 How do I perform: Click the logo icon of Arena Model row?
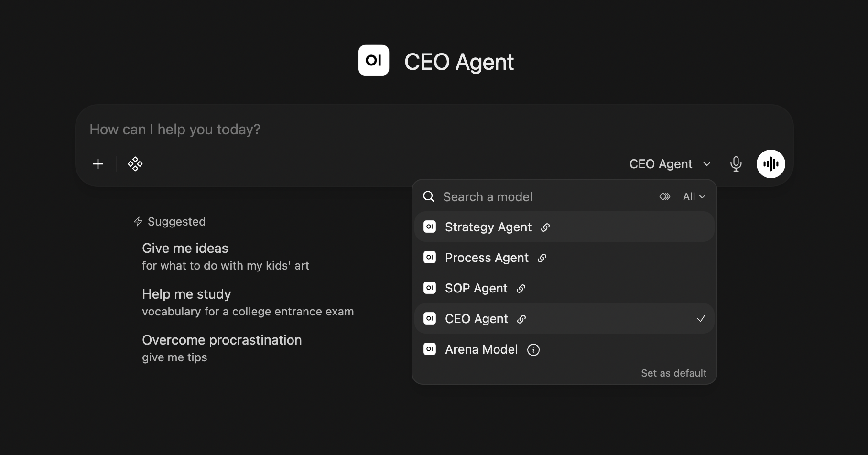tap(430, 349)
